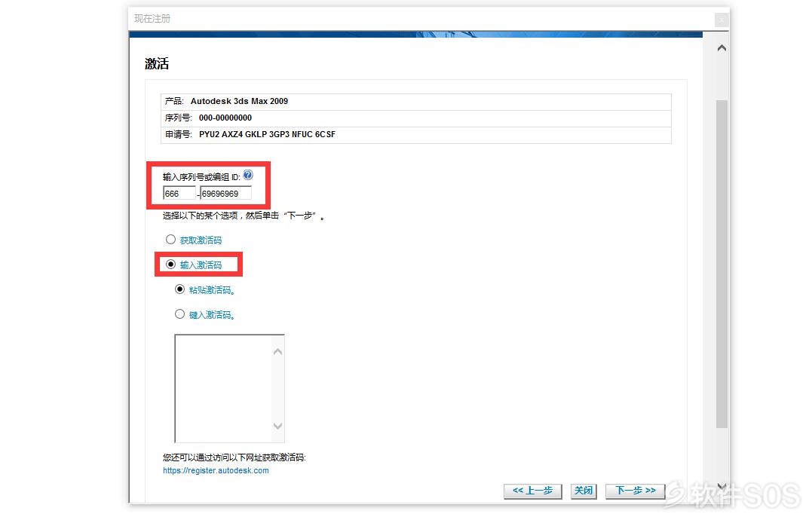Close the 现在注册 window
Screen dimensions: 812x517
click(x=722, y=20)
